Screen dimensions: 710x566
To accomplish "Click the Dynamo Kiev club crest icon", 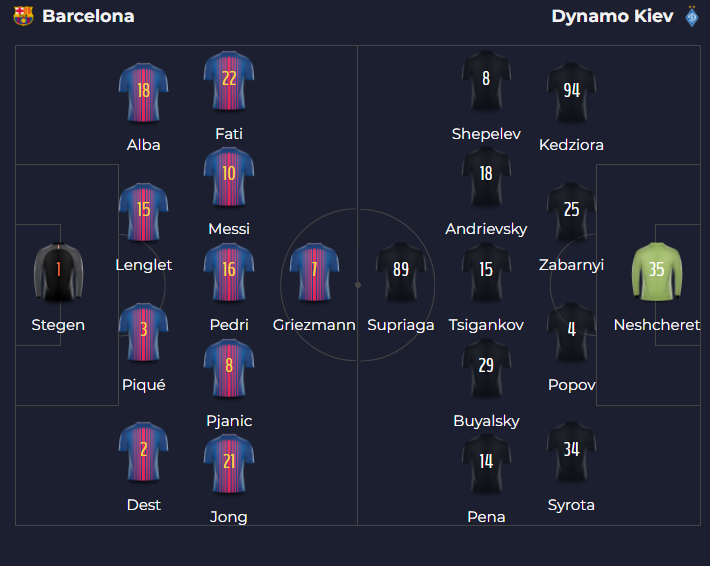I will [691, 16].
